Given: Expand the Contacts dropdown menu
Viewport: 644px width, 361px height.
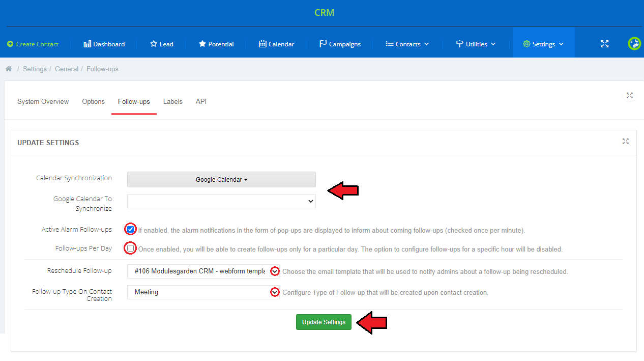Looking at the screenshot, I should tap(407, 44).
